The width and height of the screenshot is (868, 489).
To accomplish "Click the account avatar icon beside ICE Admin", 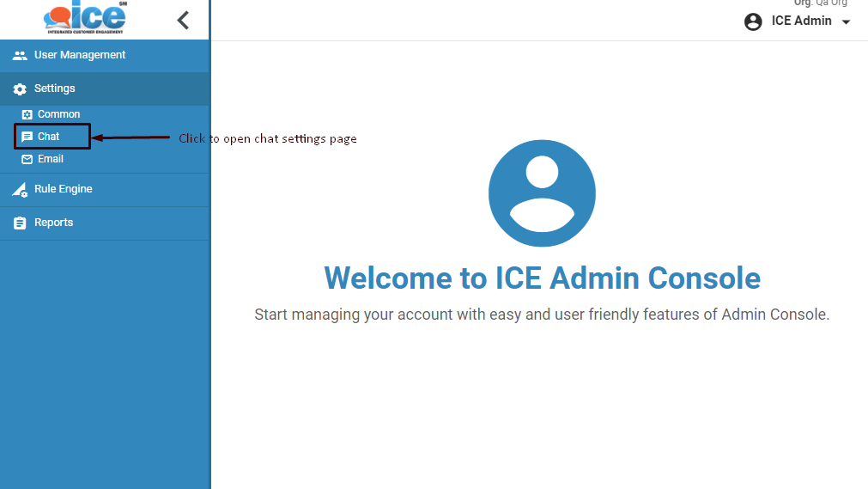I will (753, 21).
